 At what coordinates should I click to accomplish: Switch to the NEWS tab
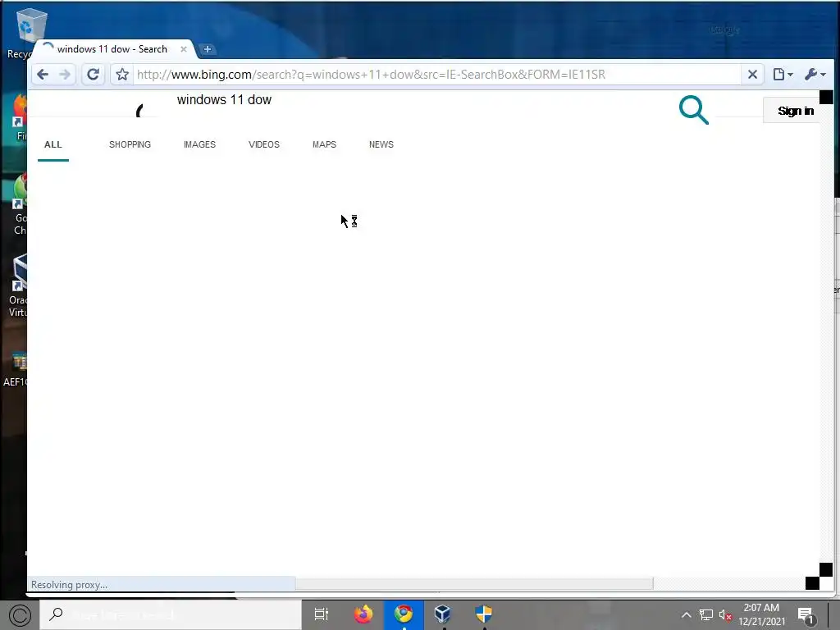[x=381, y=144]
